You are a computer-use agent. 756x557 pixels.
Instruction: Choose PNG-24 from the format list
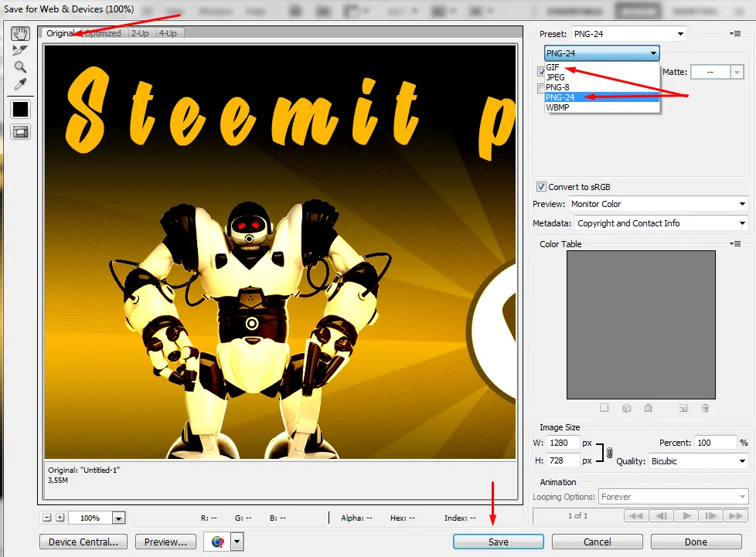(601, 97)
